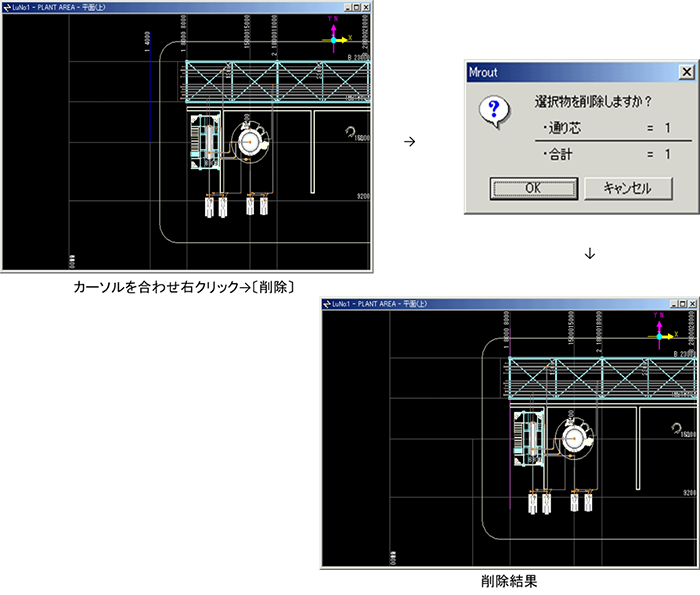Click the blue question mark icon
This screenshot has height=595, width=700.
click(491, 110)
